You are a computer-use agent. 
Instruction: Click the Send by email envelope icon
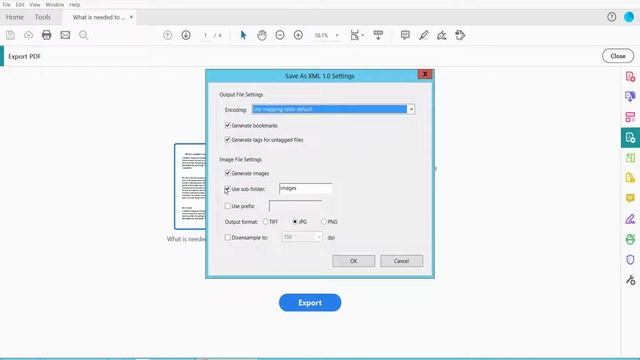click(x=65, y=35)
